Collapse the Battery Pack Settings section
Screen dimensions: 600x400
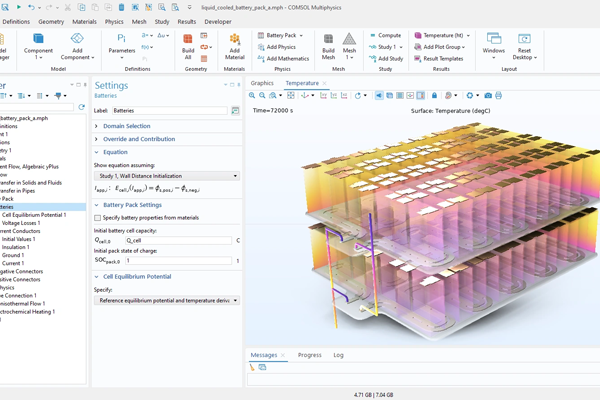click(96, 205)
